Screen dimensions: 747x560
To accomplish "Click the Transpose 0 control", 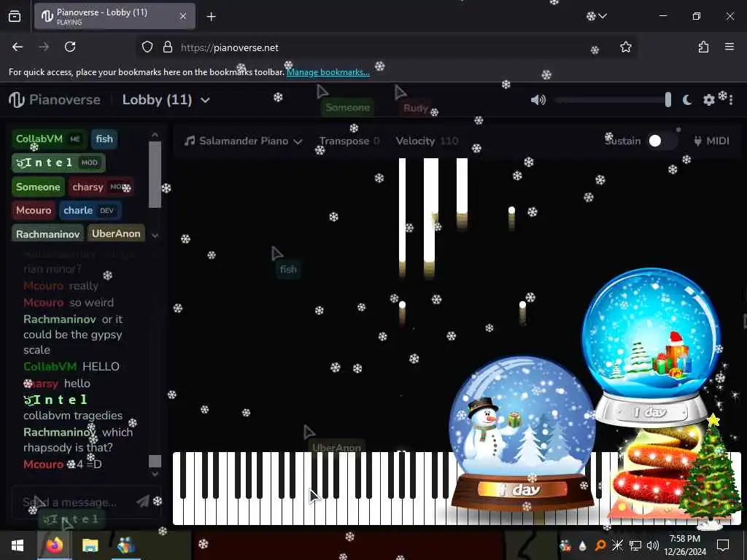I will (349, 141).
